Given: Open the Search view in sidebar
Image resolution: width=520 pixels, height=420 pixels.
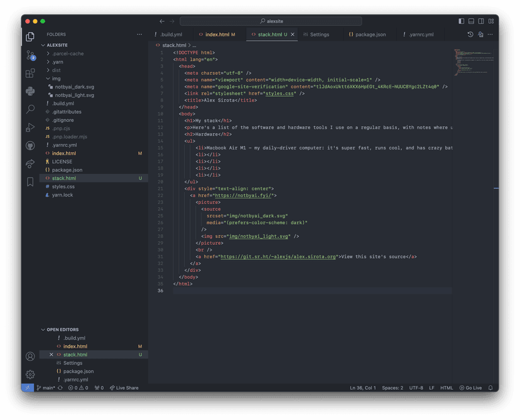Looking at the screenshot, I should coord(30,109).
